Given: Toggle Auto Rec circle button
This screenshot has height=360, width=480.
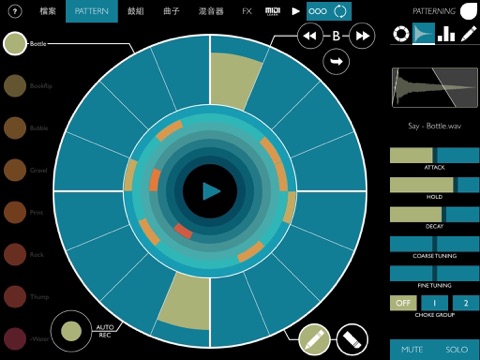Looking at the screenshot, I should pyautogui.click(x=71, y=331).
